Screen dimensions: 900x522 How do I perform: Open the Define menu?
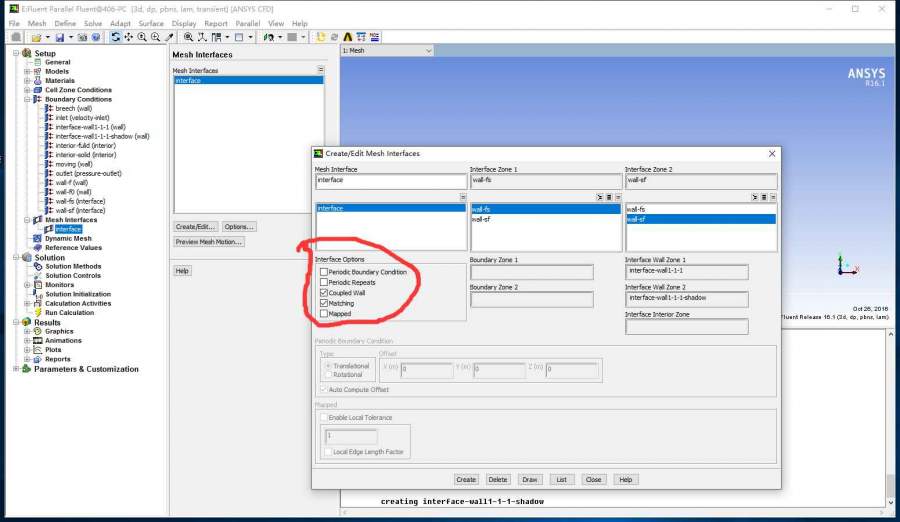[65, 24]
